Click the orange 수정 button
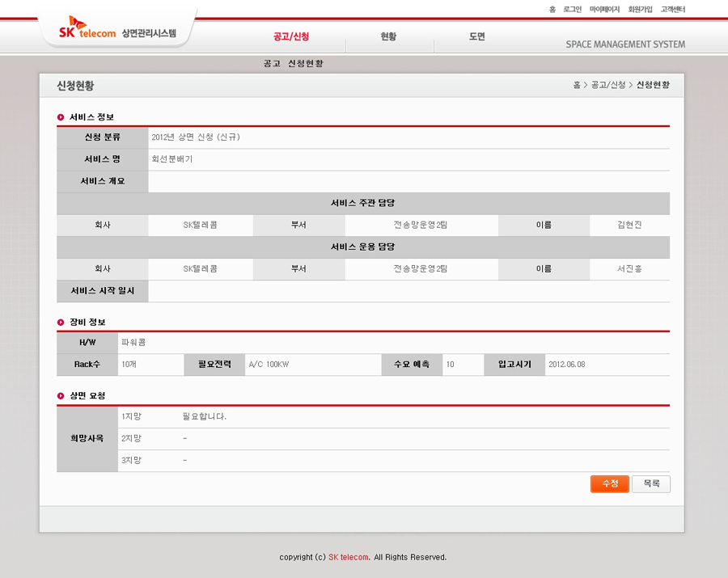728x578 pixels. tap(610, 484)
